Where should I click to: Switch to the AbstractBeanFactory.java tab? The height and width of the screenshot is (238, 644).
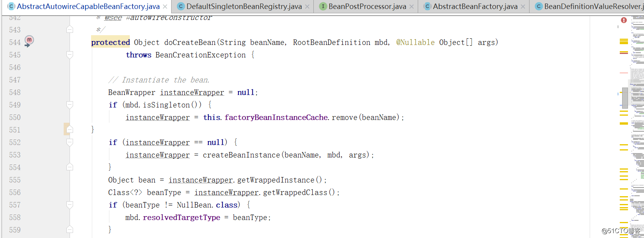coord(475,7)
